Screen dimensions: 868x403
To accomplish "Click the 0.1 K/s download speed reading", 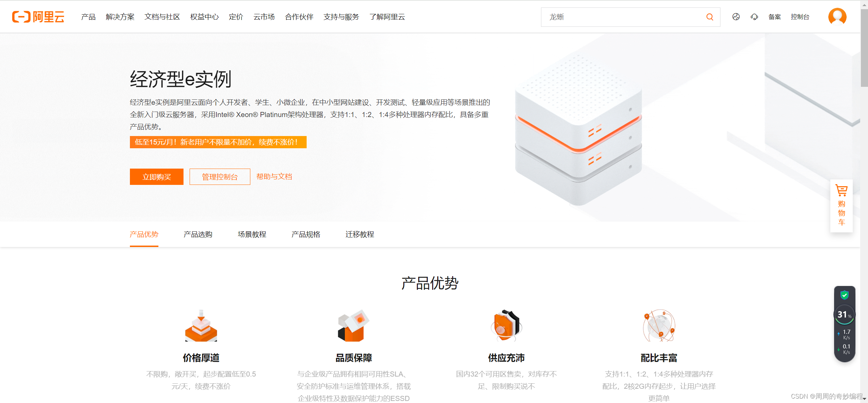I will pyautogui.click(x=846, y=349).
